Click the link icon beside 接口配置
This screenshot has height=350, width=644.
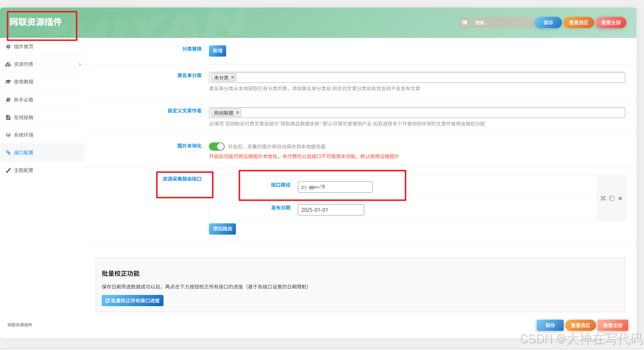8,153
